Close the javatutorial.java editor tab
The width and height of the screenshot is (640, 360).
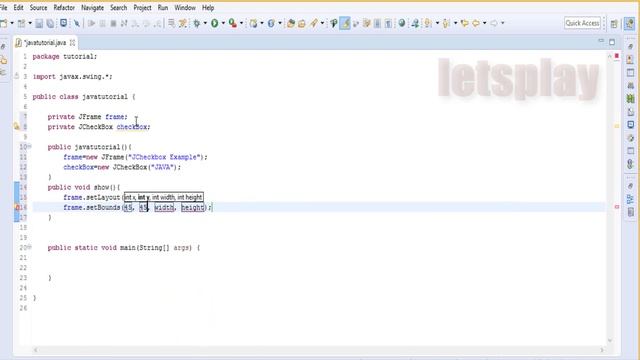tap(72, 42)
